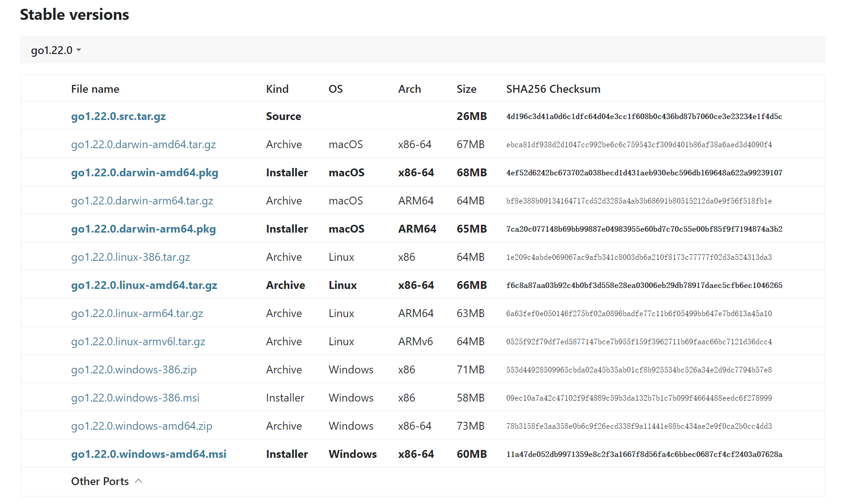
Task: Download go1.22.0.darwin-amd64.tar.gz archive
Action: pos(144,144)
